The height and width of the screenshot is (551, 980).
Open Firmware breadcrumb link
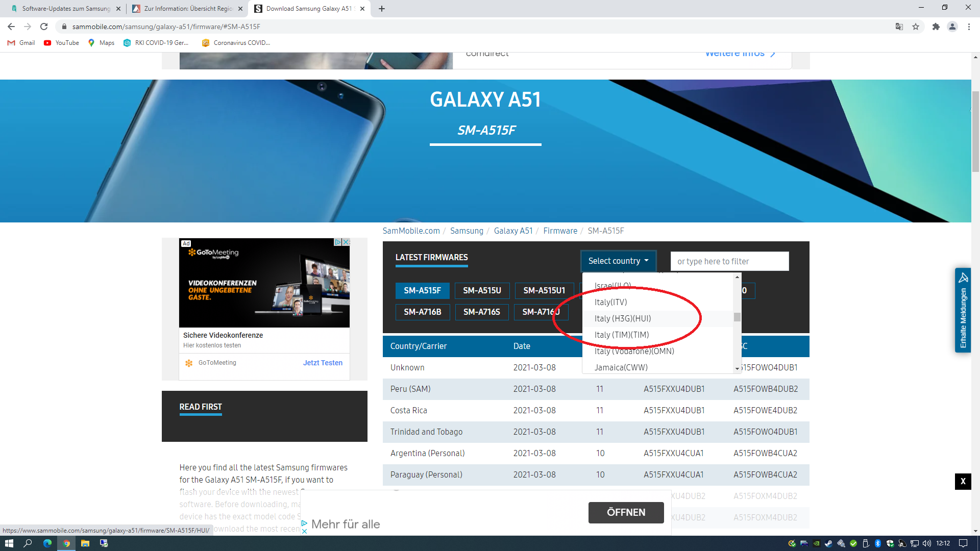pyautogui.click(x=560, y=231)
